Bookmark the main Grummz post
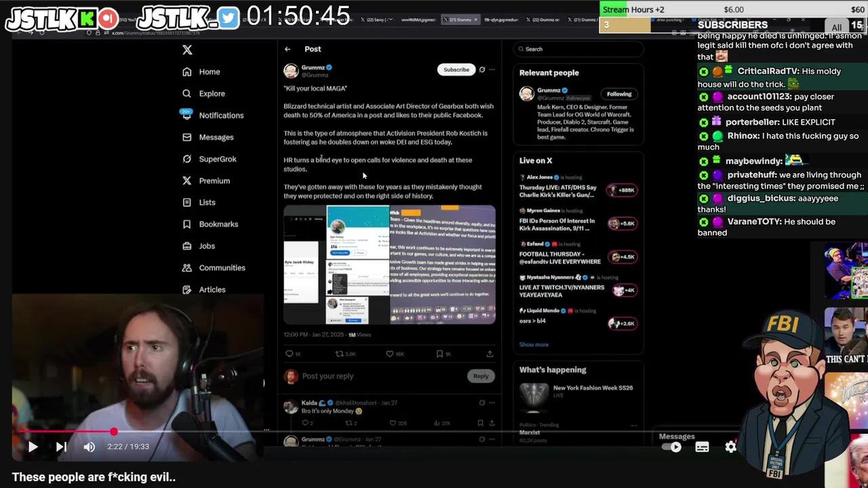The width and height of the screenshot is (868, 488). click(439, 354)
